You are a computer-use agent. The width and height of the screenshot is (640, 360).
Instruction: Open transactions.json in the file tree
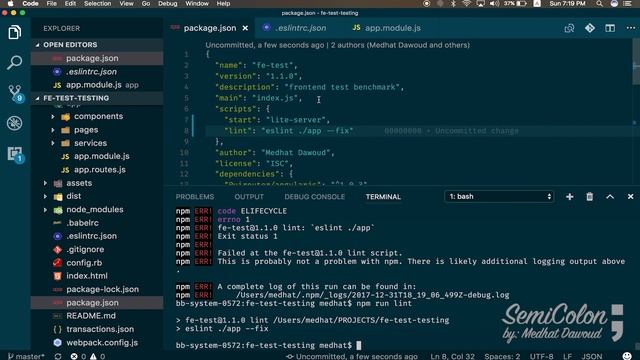coord(100,329)
